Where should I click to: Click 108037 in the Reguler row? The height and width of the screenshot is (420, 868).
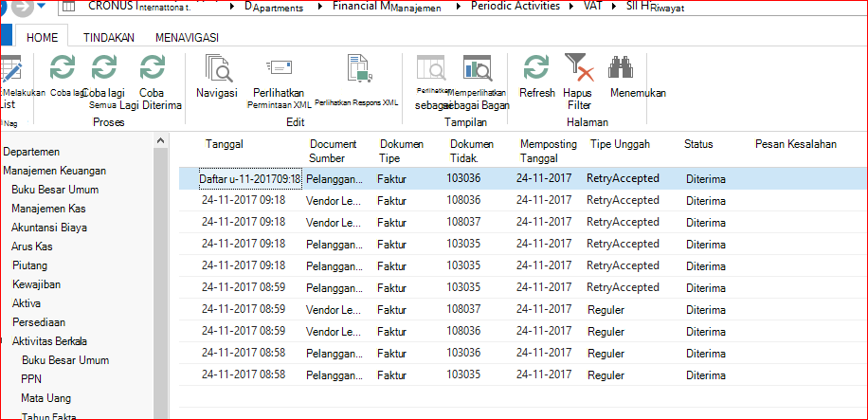pos(463,309)
